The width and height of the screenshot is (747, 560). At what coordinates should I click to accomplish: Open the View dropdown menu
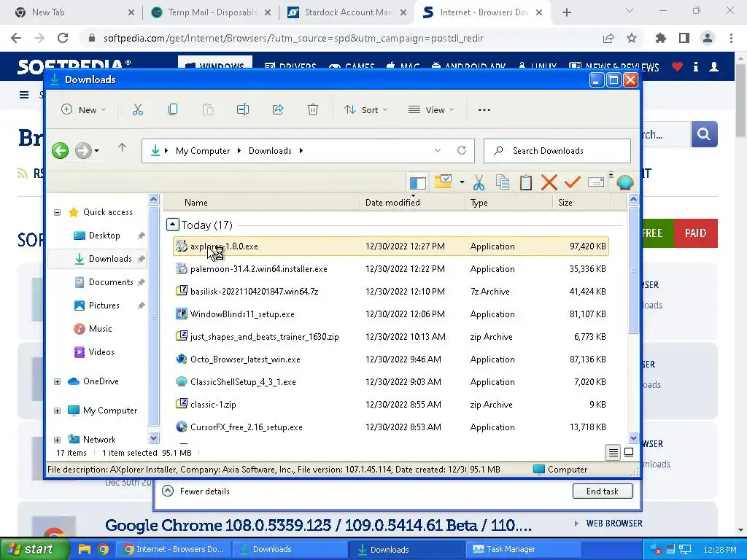(431, 110)
